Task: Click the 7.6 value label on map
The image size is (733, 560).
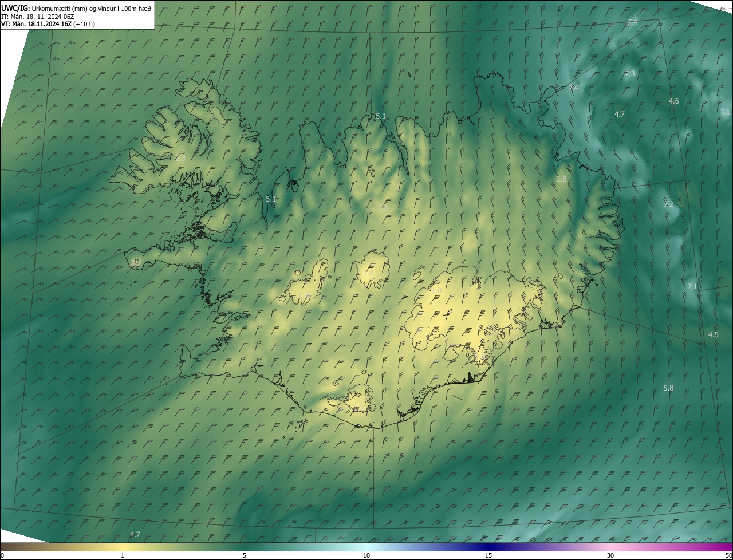Action: click(725, 112)
